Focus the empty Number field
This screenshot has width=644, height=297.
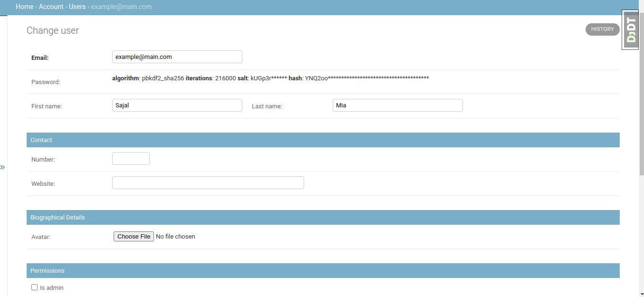(x=131, y=158)
